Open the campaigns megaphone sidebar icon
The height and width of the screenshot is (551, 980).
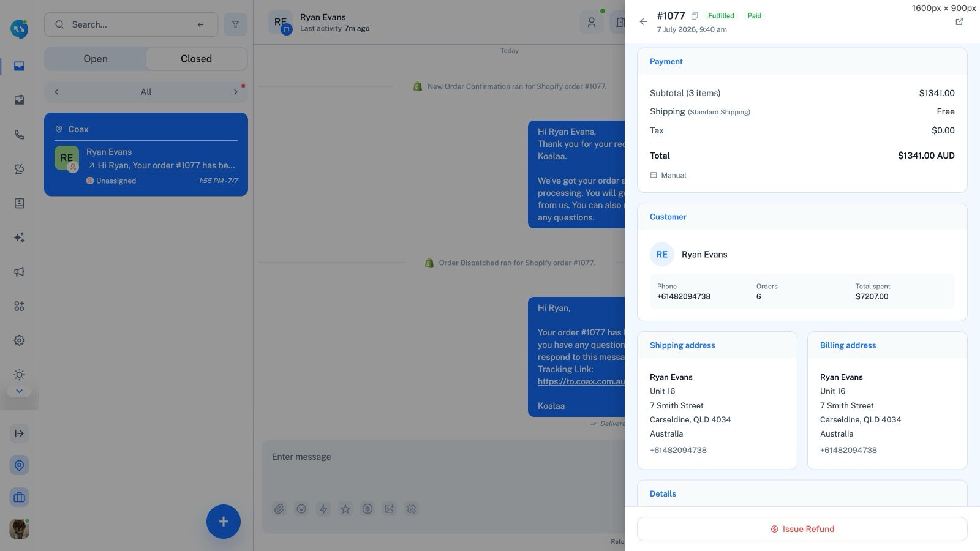coord(19,272)
